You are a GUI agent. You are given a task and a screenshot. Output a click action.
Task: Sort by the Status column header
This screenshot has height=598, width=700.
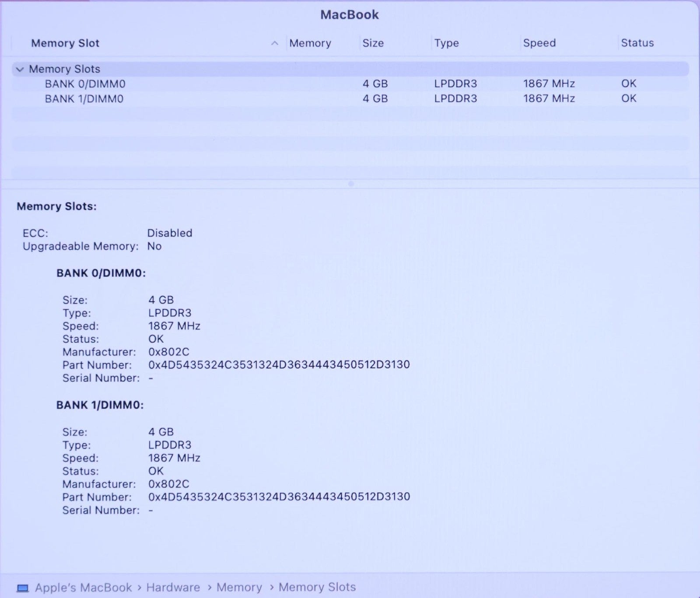[x=637, y=43]
